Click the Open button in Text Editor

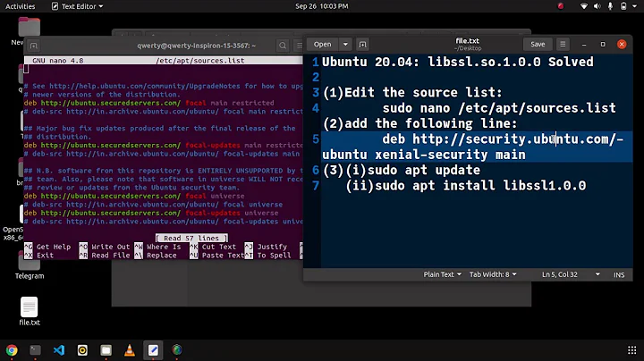point(322,45)
